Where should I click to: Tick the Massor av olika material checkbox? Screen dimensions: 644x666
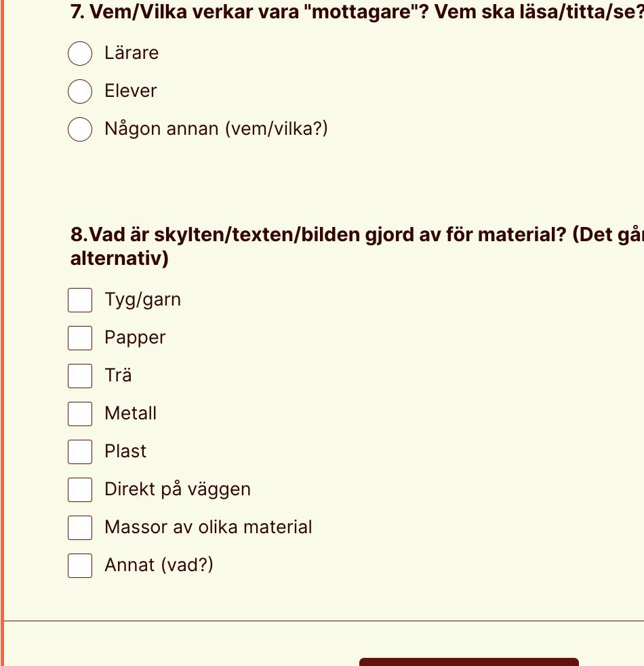[80, 528]
